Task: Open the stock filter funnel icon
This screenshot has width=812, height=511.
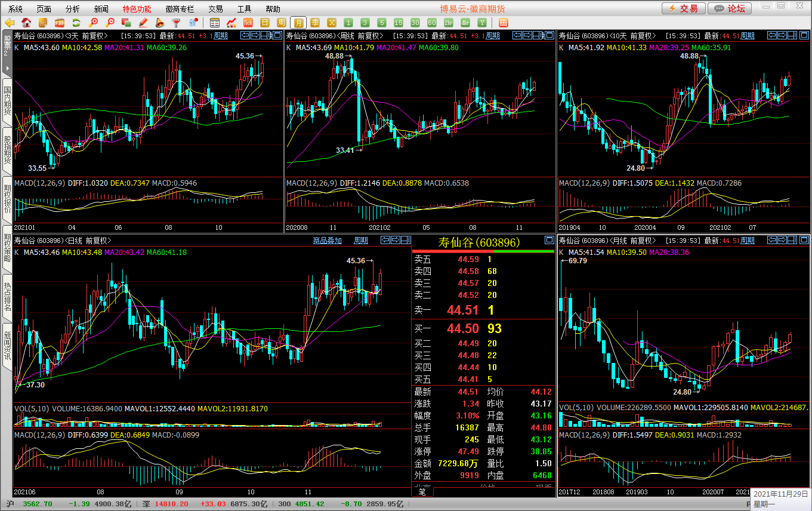Action: point(176,23)
